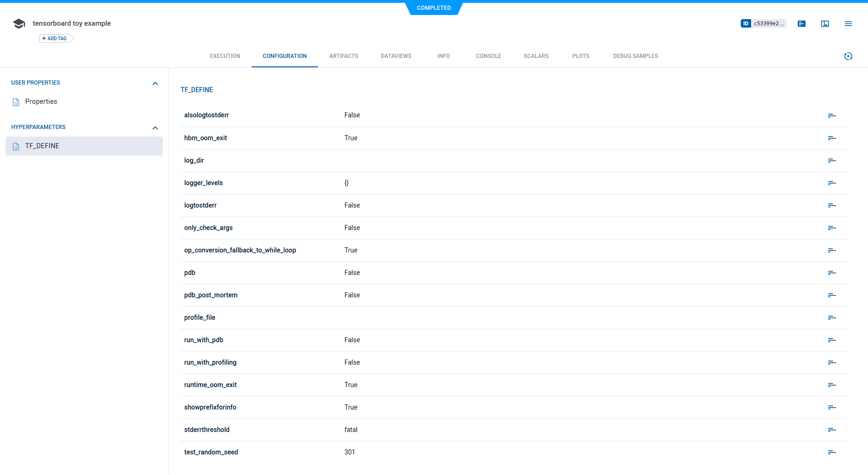Click the Add Tag button
The image size is (868, 475).
(x=55, y=38)
